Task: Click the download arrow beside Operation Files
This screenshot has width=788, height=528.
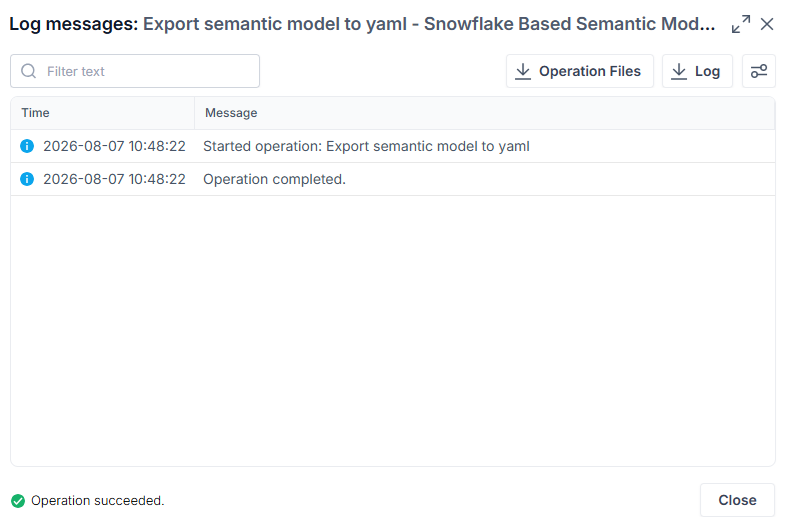Action: (x=523, y=71)
